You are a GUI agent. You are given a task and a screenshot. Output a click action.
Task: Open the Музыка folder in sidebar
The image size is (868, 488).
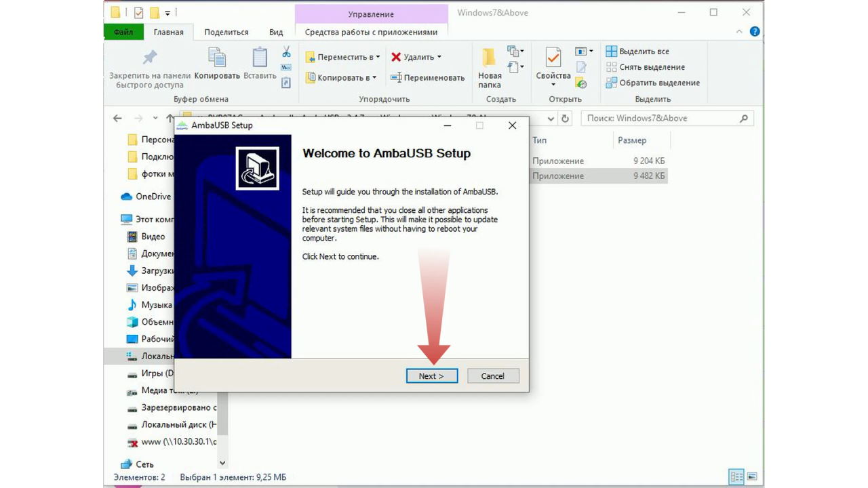150,305
